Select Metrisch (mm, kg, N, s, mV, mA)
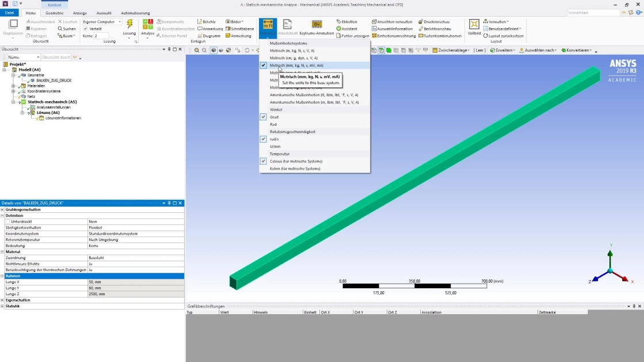The width and height of the screenshot is (644, 362). coord(315,66)
